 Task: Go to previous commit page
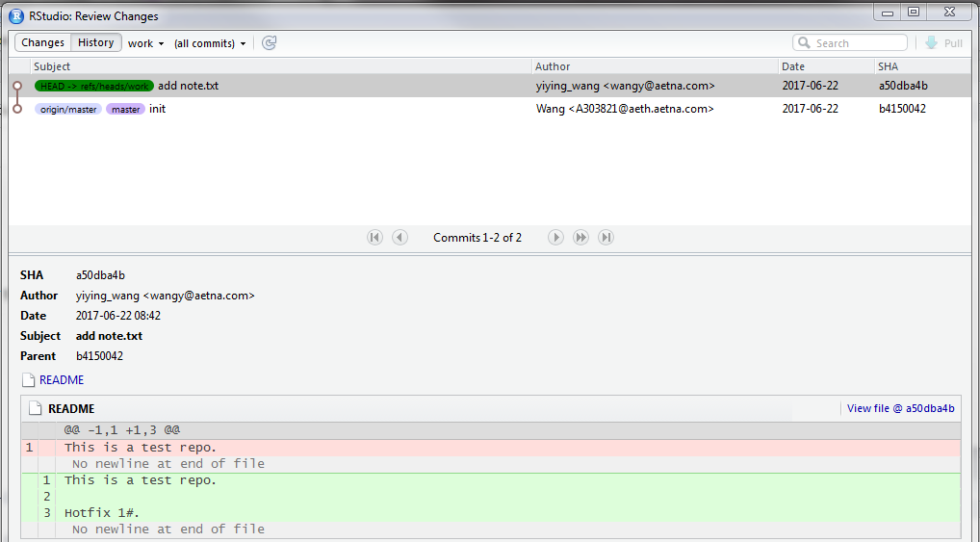[400, 238]
